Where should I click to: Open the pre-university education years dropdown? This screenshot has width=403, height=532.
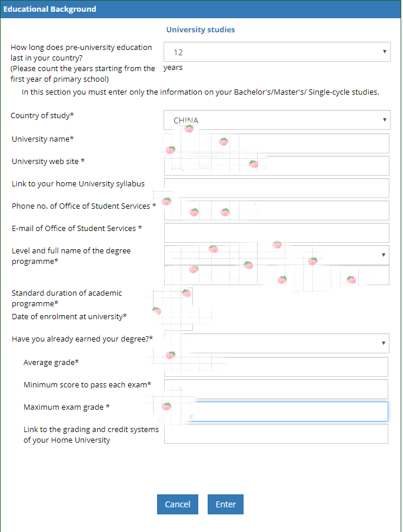coord(276,52)
